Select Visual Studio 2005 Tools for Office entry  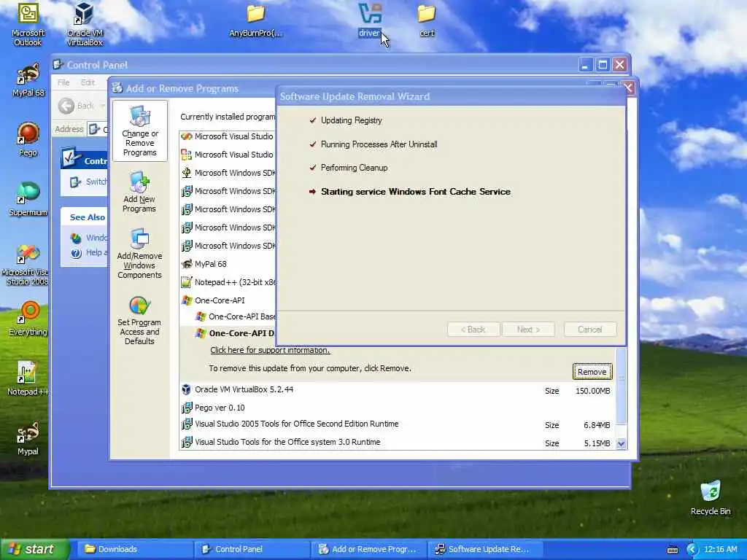click(398, 424)
